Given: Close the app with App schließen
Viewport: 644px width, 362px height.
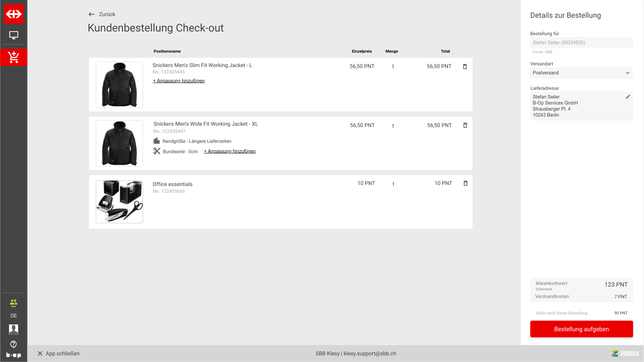Looking at the screenshot, I should pyautogui.click(x=59, y=353).
